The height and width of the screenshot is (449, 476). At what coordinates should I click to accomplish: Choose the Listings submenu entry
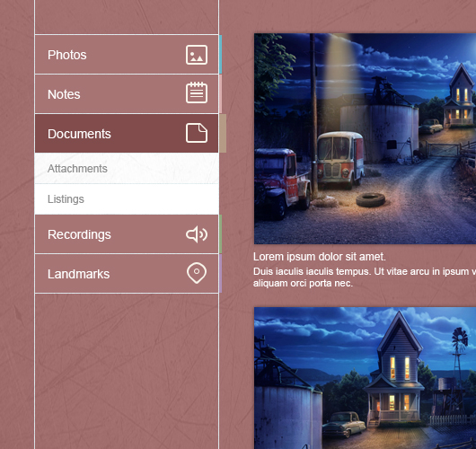[x=127, y=199]
